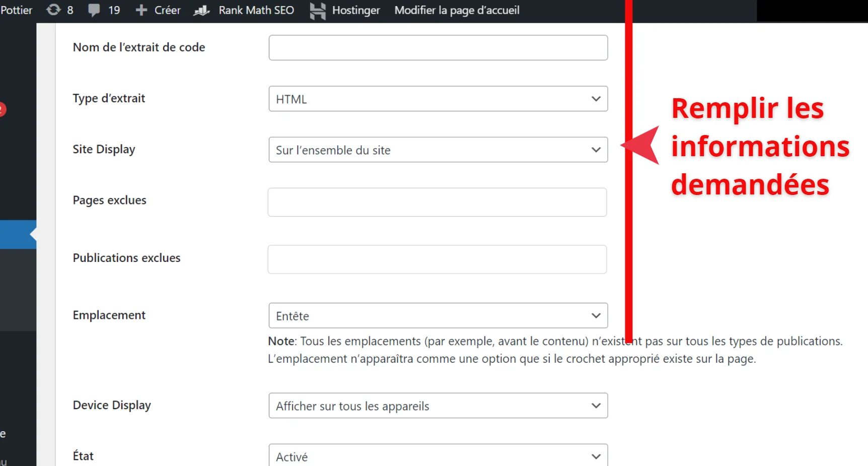868x466 pixels.
Task: Click the Publications exclues input box
Action: pyautogui.click(x=437, y=259)
